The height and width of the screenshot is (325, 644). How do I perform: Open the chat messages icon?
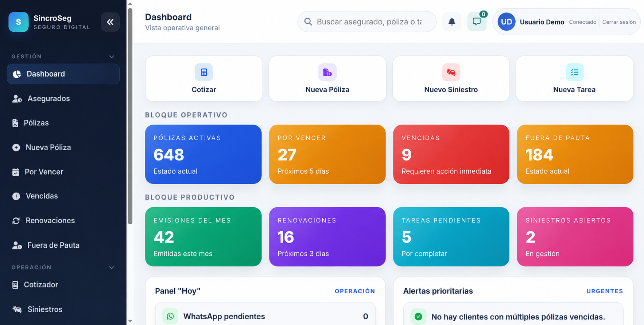pos(477,22)
